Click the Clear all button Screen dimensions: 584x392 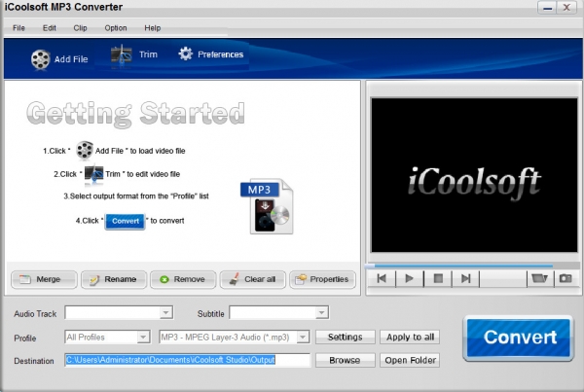(x=252, y=279)
